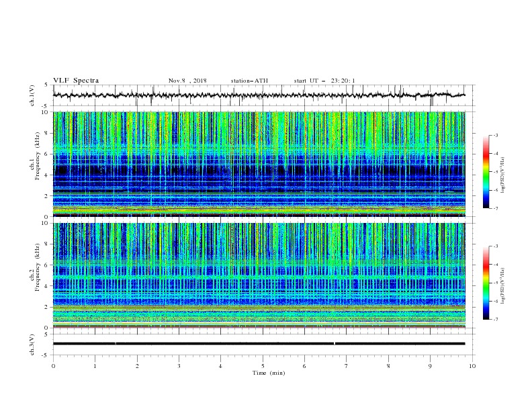This screenshot has height=411, width=532.
Task: Click the 'start UT = 23:20:1' label
Action: click(324, 81)
